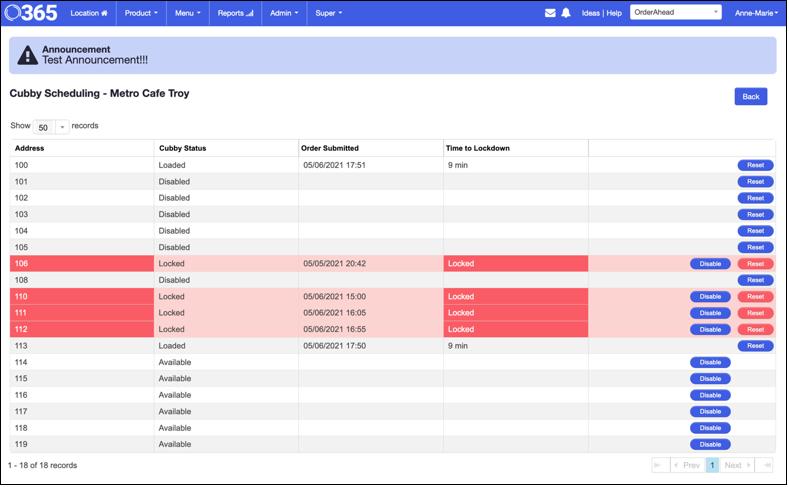789x487 pixels.
Task: Open the OrderAhead selector dropdown
Action: [675, 13]
